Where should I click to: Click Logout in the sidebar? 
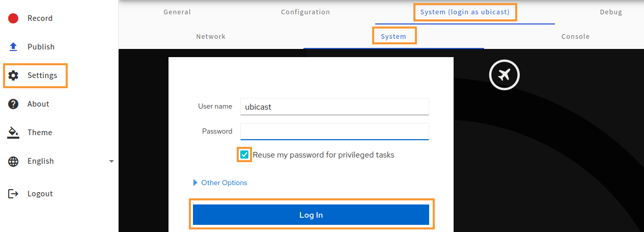tap(40, 194)
